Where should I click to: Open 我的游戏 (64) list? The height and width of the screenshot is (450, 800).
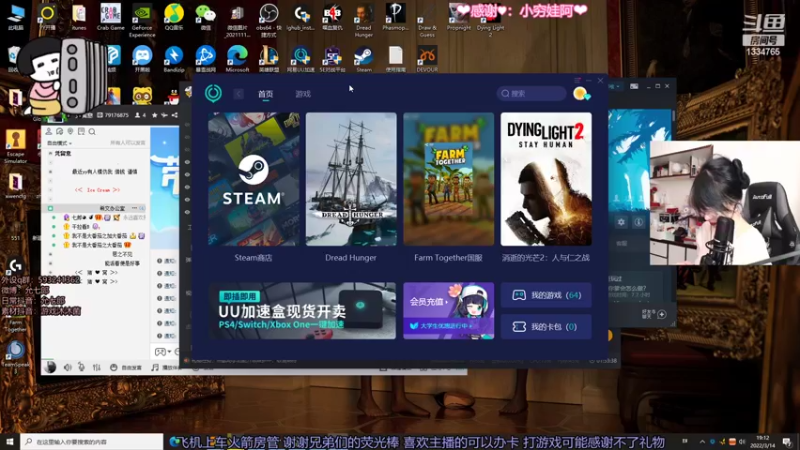click(546, 295)
